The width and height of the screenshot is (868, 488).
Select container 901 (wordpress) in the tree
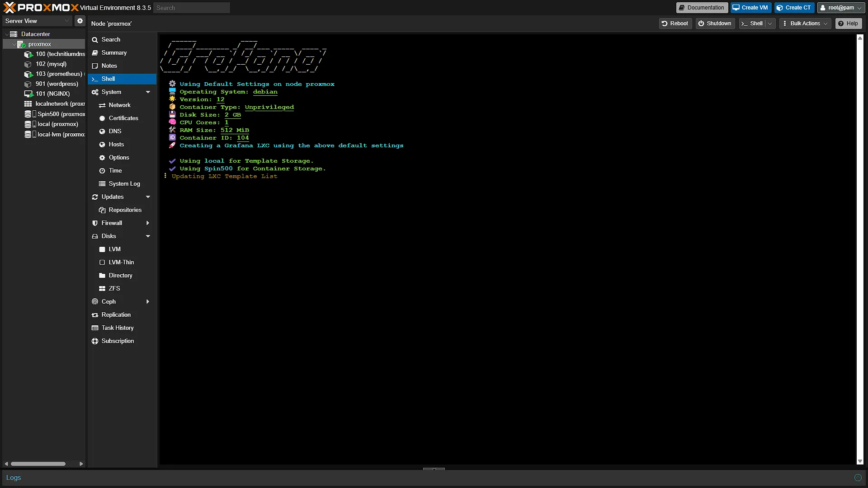[x=52, y=84]
